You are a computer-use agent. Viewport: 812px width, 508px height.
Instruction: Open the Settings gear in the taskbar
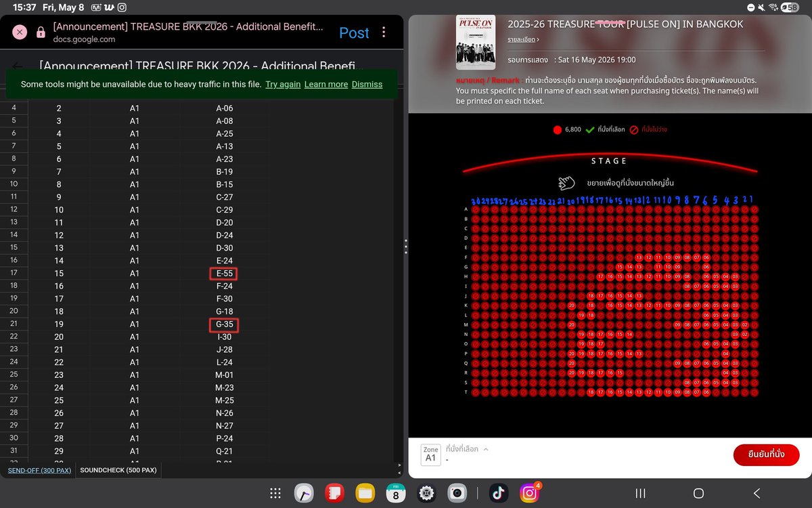pos(426,494)
